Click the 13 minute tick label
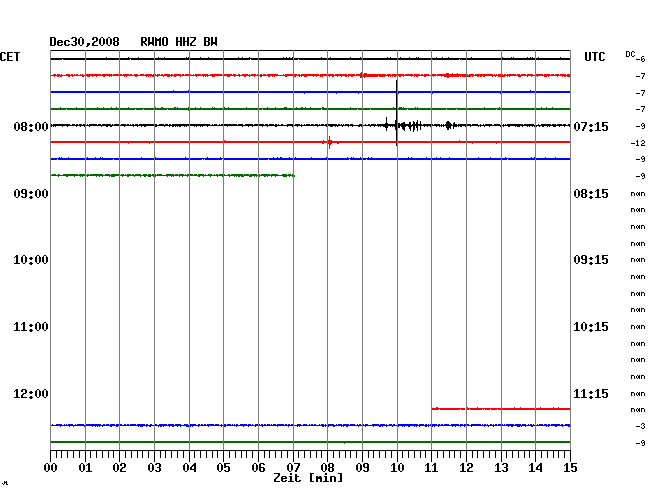Screen dimensions: 650x494 (x=501, y=468)
